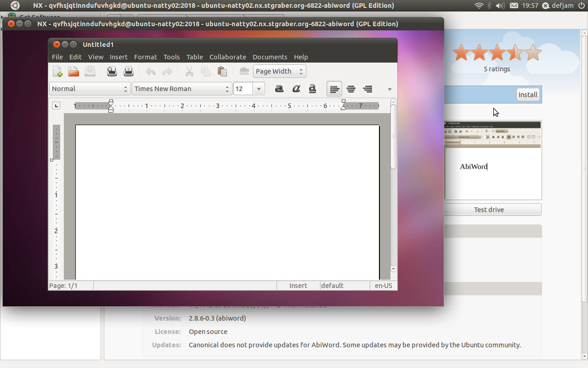Click the Undo arrow icon
Screen dimensions: 588x368
point(151,71)
